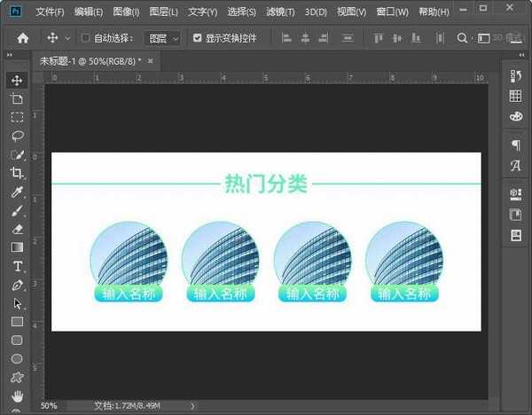Select the Move tool in toolbar
The width and height of the screenshot is (532, 415).
pyautogui.click(x=17, y=81)
